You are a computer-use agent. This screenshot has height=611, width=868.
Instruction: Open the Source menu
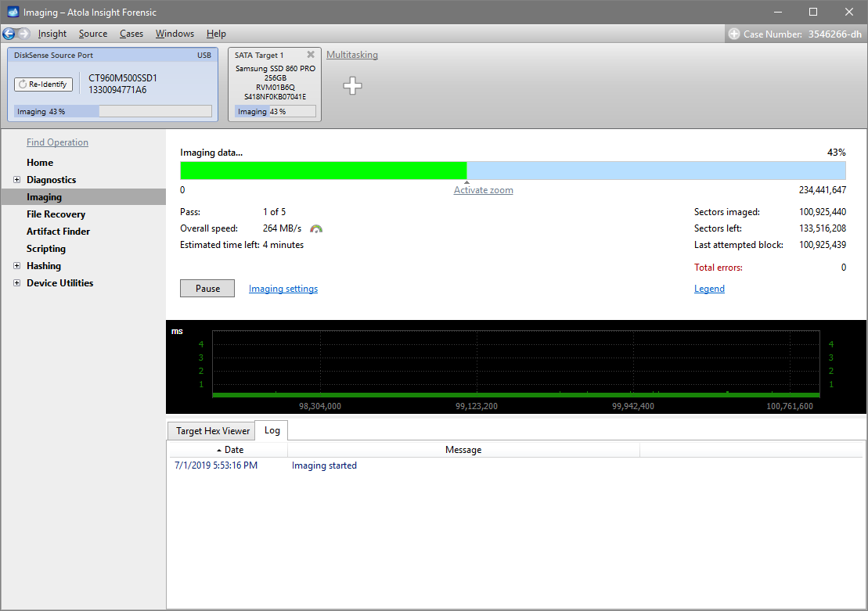(93, 34)
